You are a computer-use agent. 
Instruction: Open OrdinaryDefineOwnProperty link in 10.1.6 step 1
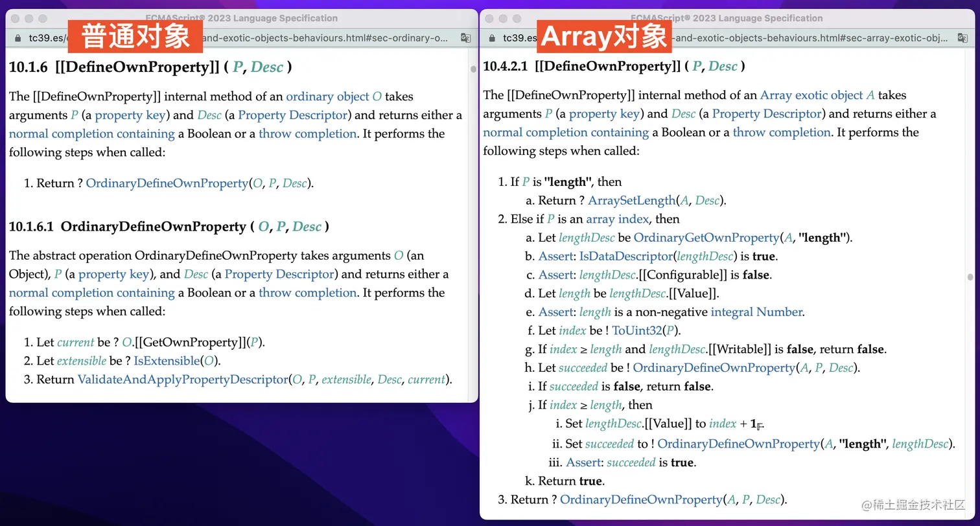point(167,183)
